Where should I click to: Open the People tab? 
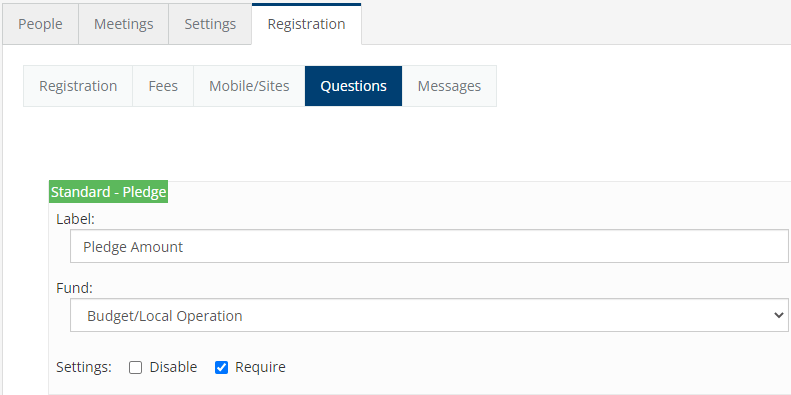click(x=40, y=24)
